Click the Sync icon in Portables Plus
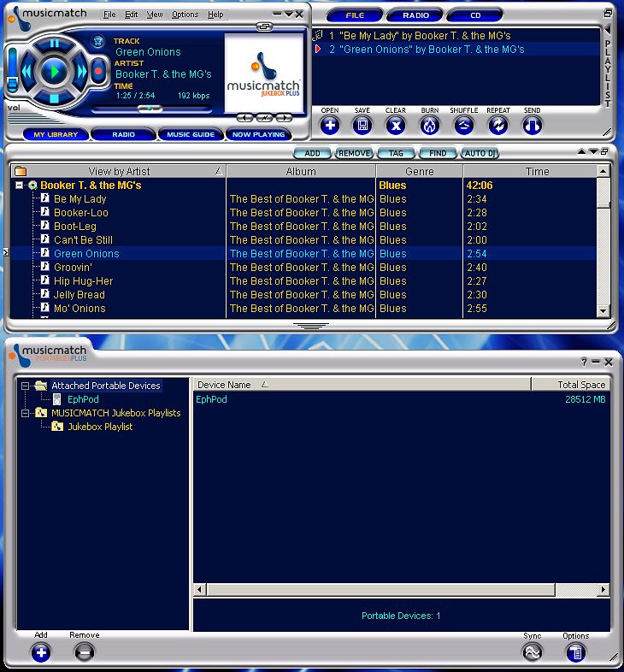 coord(532,652)
